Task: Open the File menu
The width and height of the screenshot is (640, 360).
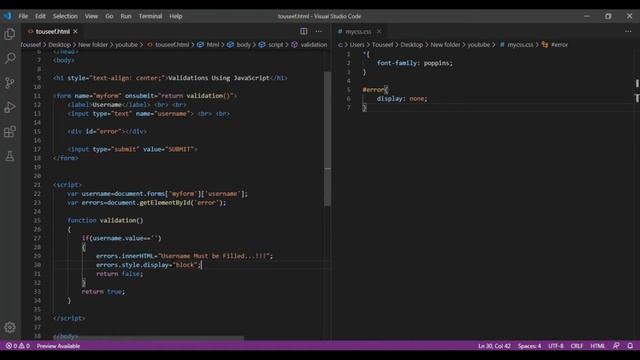Action: (x=23, y=16)
